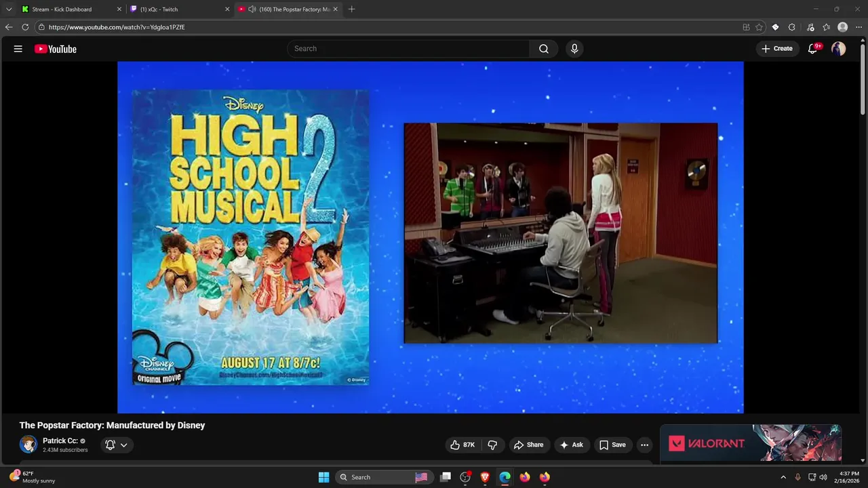Mute tab via speaker icon
This screenshot has height=488, width=868.
pos(252,9)
